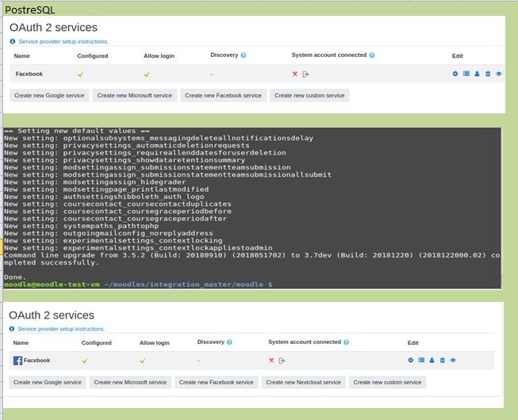The width and height of the screenshot is (518, 420).
Task: Click Discovery help icon in lower table header
Action: tap(229, 342)
